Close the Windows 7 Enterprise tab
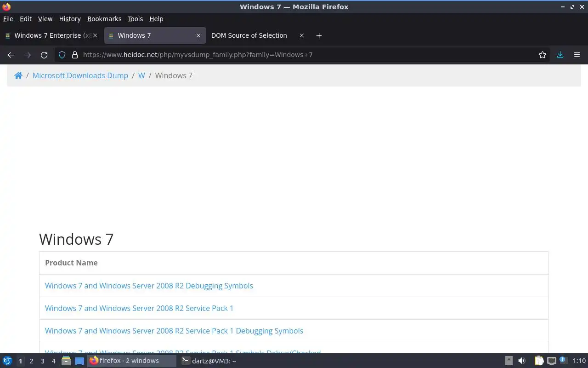588x368 pixels. (95, 35)
